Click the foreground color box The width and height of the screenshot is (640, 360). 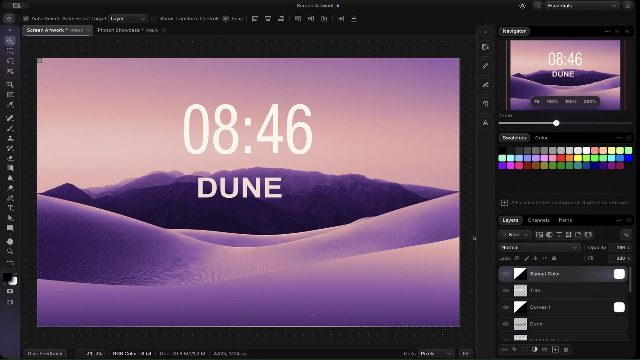click(7, 278)
